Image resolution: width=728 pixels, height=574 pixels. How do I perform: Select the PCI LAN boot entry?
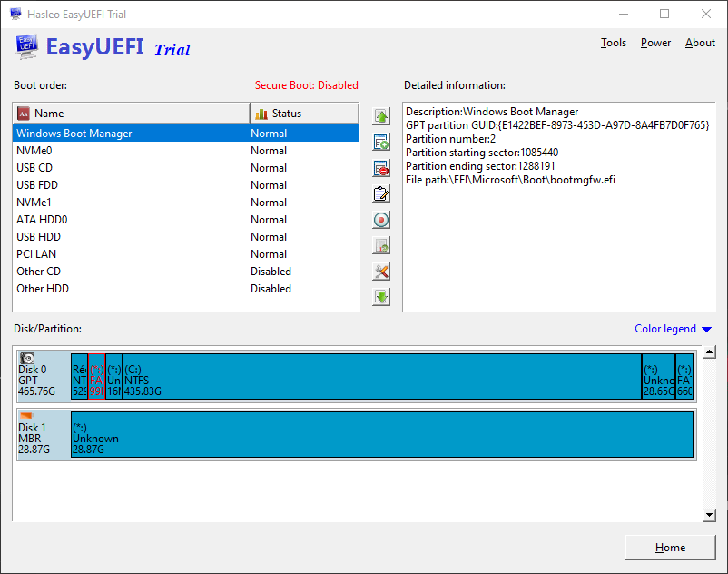[x=36, y=254]
